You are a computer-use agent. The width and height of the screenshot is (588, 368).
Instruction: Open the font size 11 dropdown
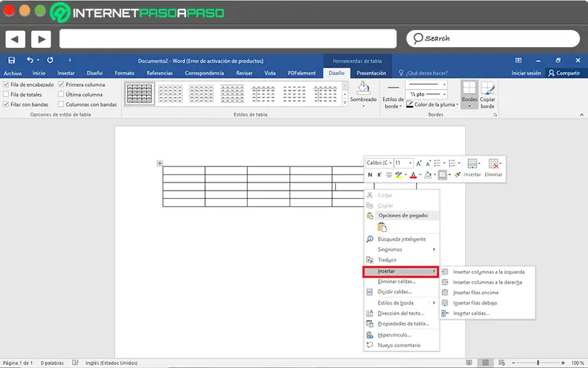410,163
